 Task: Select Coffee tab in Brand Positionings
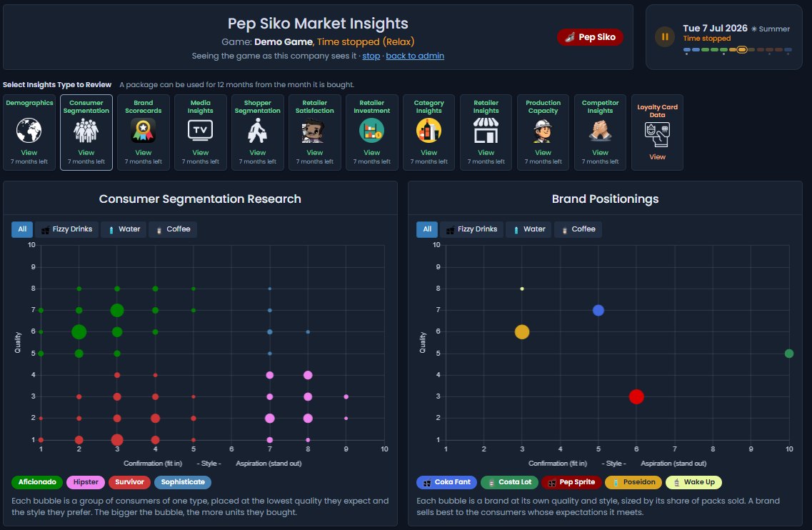point(578,229)
